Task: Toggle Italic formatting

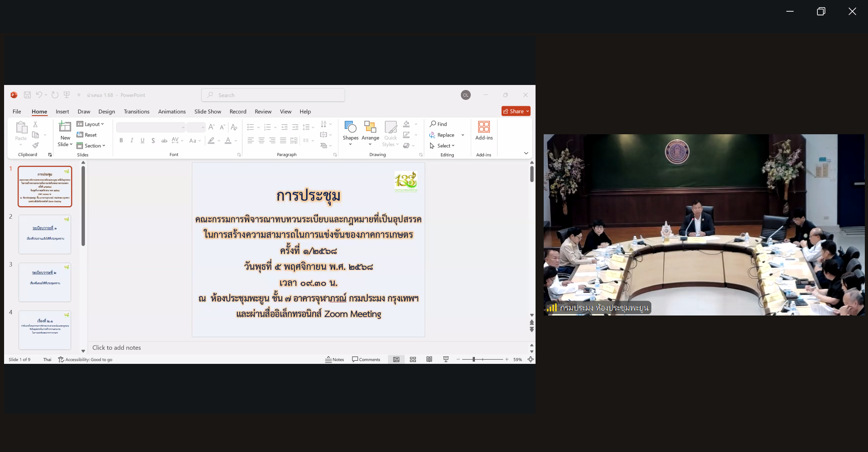Action: [x=132, y=141]
